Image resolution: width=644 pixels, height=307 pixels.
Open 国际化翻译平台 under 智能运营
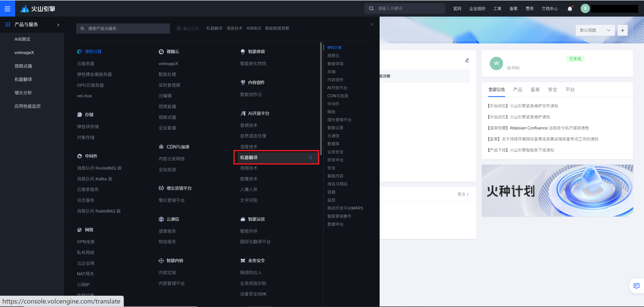[256, 242]
